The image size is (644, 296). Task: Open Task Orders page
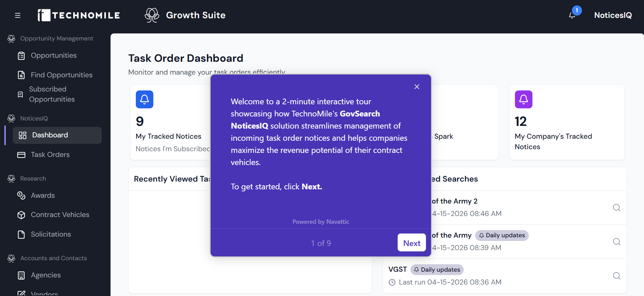(50, 155)
